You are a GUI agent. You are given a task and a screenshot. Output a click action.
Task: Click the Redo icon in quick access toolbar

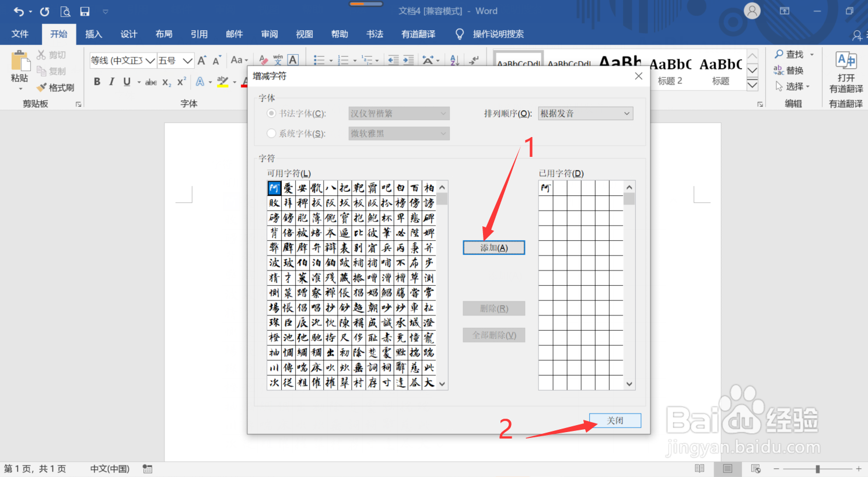tap(45, 11)
